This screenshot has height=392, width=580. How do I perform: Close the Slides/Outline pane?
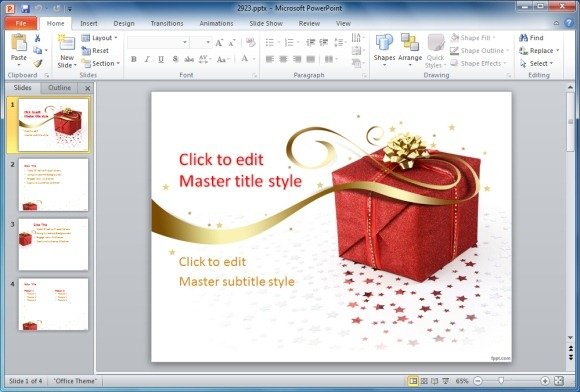[87, 88]
